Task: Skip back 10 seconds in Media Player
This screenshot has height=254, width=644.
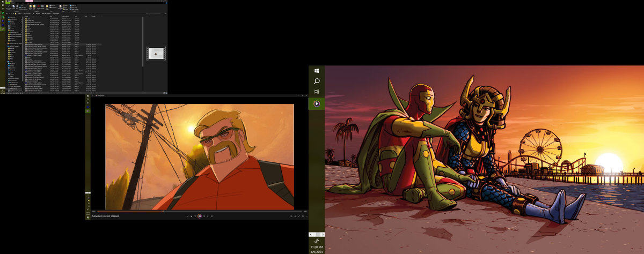Action: point(195,216)
